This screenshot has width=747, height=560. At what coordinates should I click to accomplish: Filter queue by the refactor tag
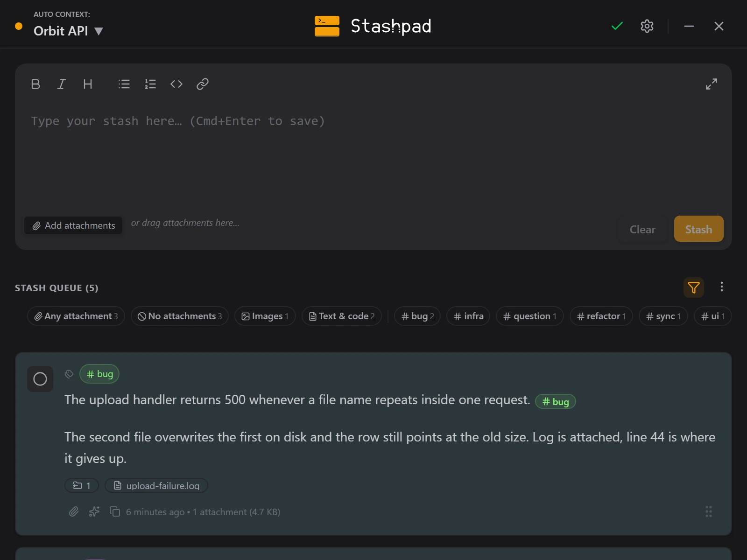tap(601, 316)
